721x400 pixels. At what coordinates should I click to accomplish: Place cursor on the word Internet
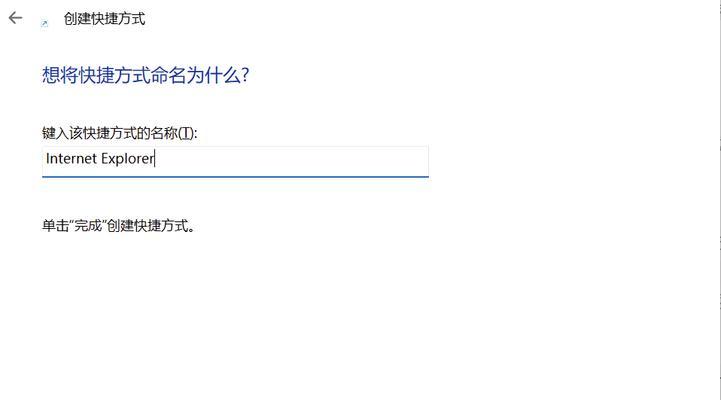tap(71, 159)
